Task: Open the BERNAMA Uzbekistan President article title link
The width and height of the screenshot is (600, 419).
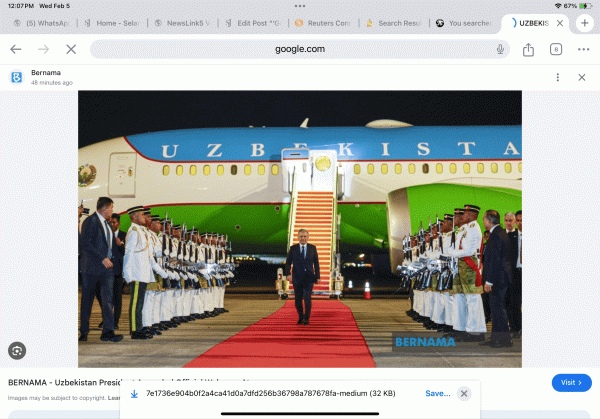Action: pyautogui.click(x=130, y=382)
